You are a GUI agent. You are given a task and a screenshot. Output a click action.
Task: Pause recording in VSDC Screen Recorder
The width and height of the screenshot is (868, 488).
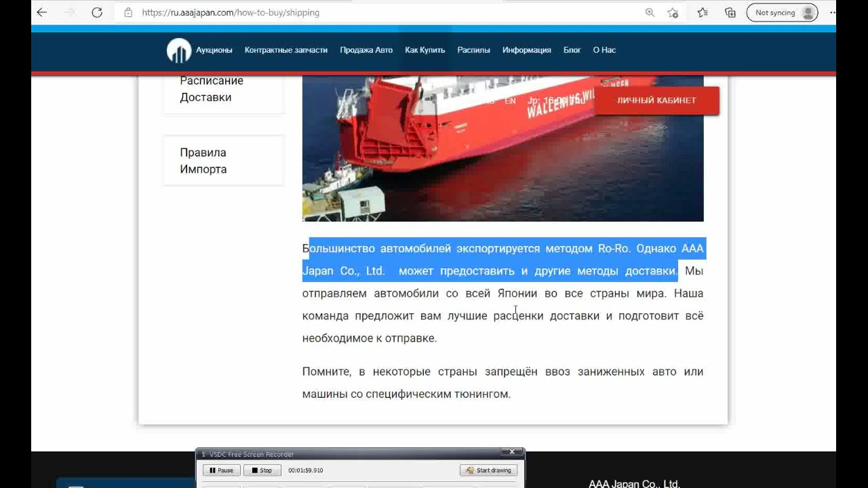click(222, 470)
